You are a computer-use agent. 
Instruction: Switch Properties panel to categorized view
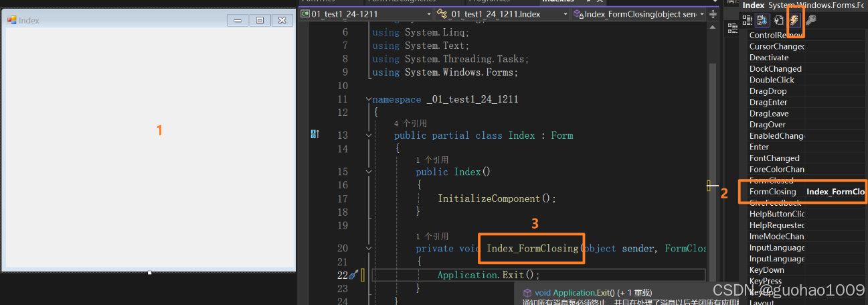click(747, 21)
